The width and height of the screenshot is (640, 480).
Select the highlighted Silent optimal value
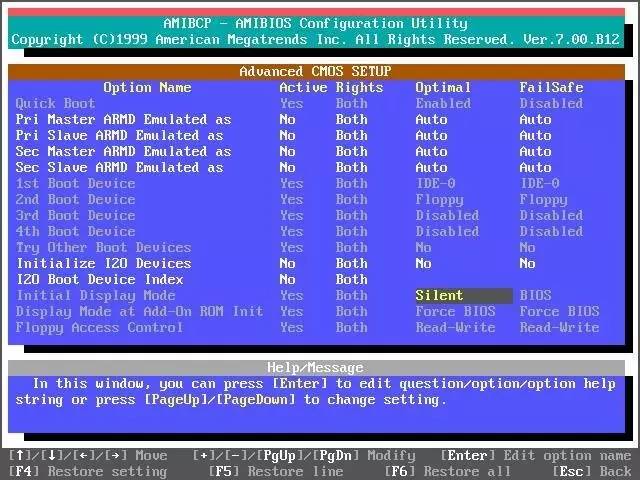[x=440, y=296]
